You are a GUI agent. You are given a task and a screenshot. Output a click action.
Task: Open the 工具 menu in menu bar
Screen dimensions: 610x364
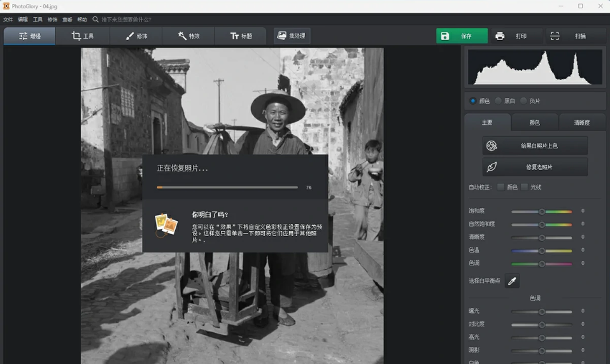point(38,20)
